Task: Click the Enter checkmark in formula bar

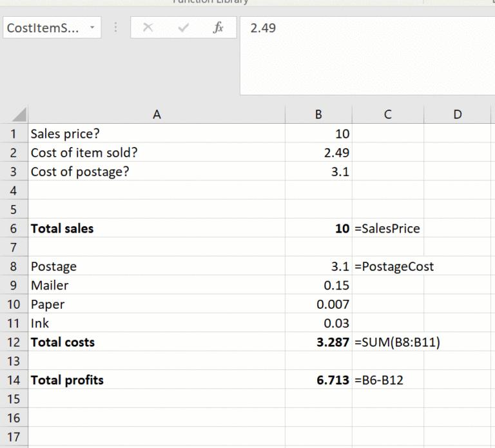Action: pos(183,28)
